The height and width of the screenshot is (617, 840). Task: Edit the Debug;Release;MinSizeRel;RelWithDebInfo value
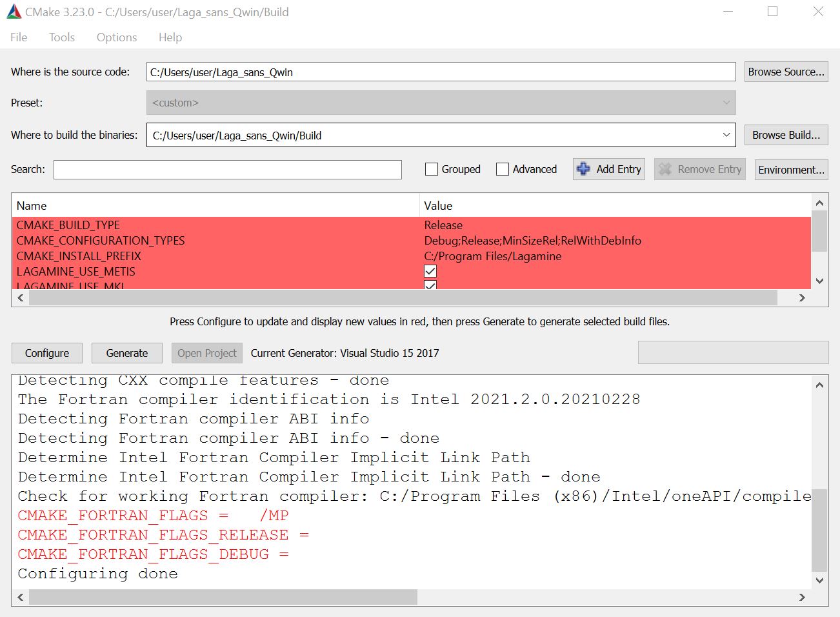coord(533,240)
